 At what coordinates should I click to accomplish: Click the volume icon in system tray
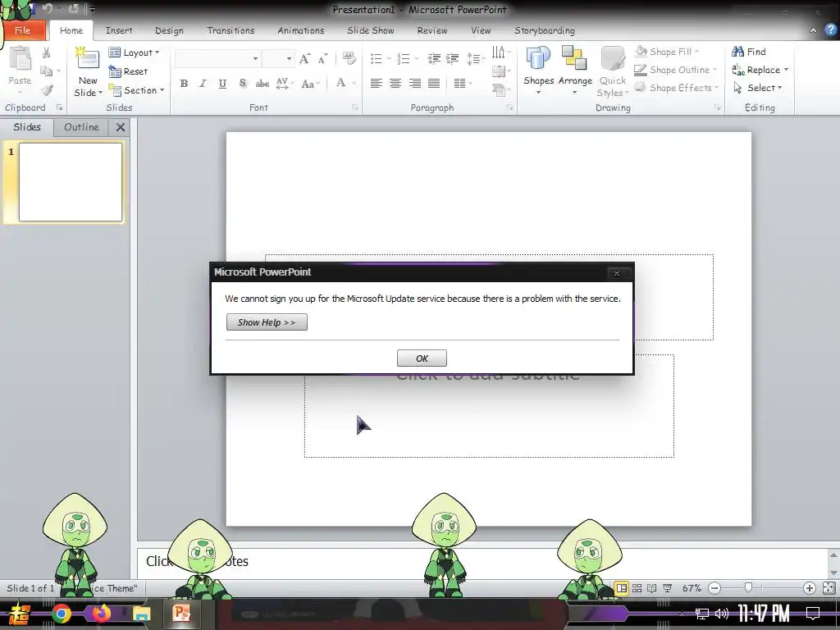click(722, 614)
